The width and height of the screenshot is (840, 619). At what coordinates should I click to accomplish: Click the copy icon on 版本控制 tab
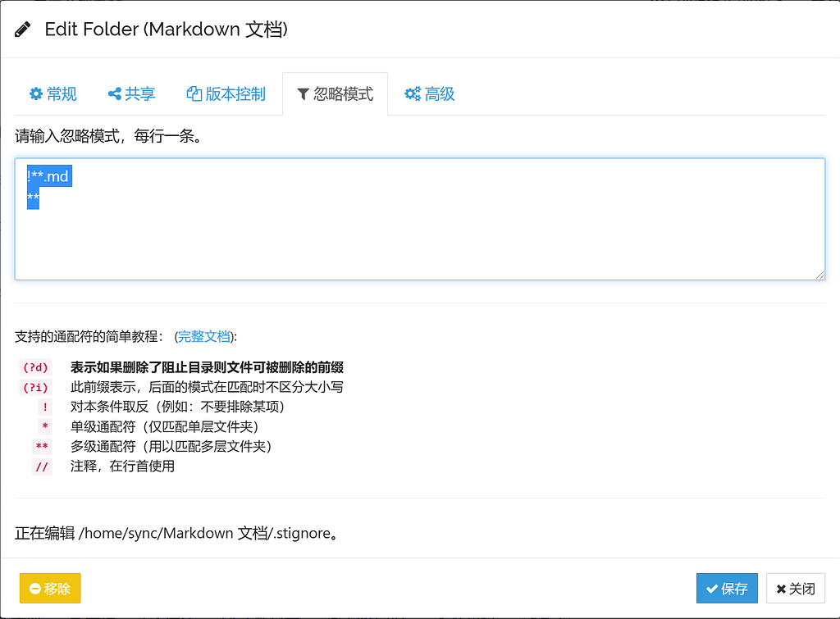pos(194,93)
